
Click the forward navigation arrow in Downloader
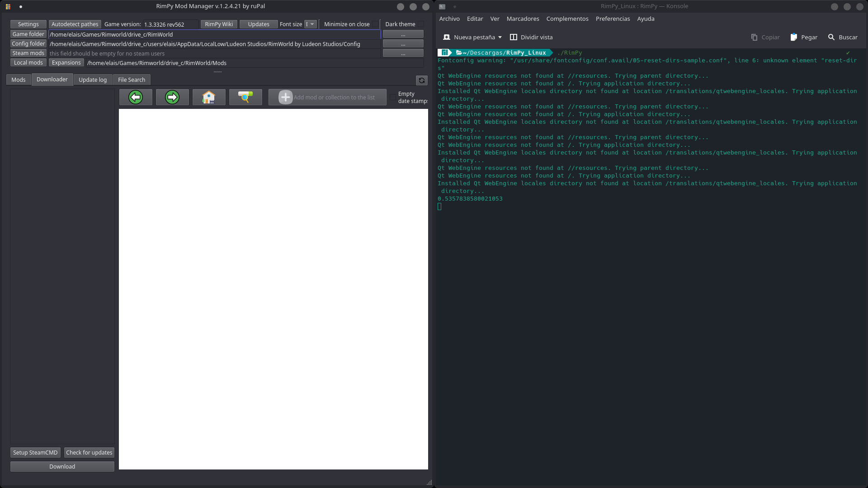172,97
